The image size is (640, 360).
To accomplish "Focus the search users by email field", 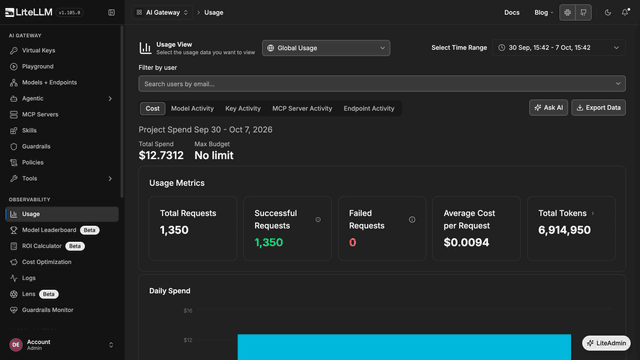I will pyautogui.click(x=382, y=84).
